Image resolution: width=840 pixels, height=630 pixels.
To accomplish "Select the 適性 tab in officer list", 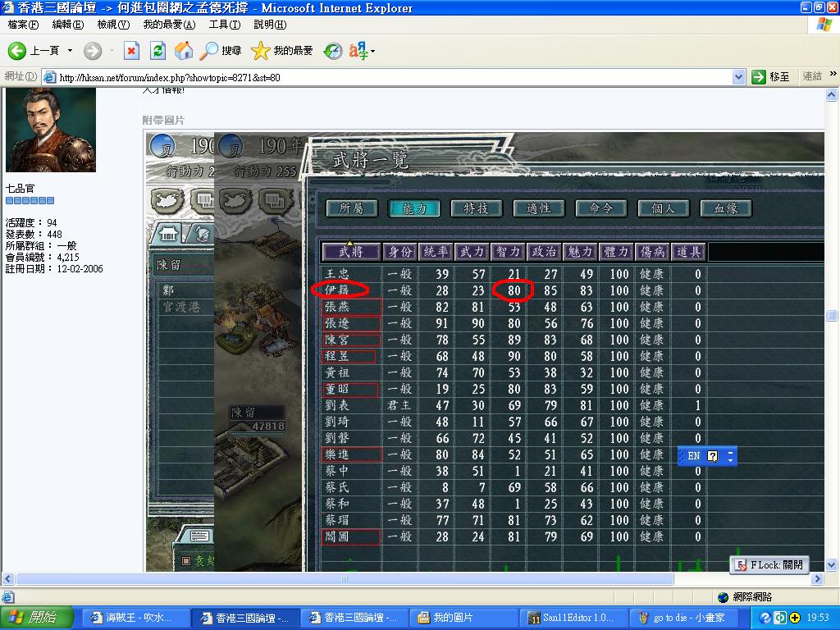I will (x=538, y=208).
